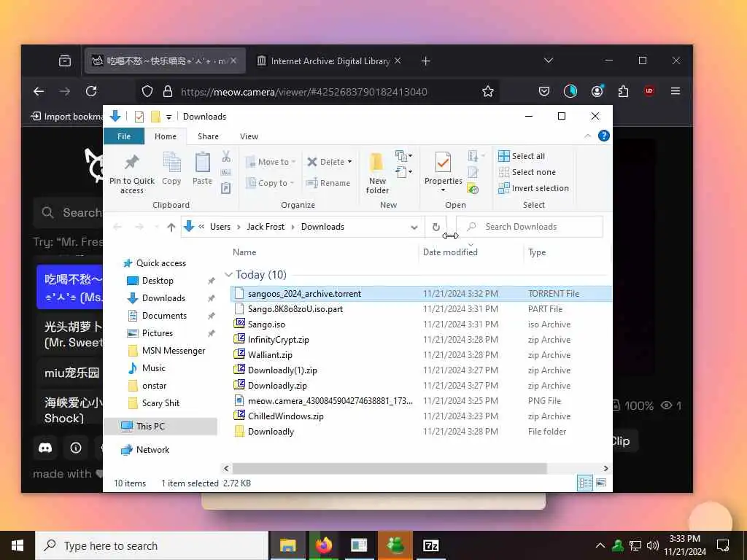Click Discord icon on meow.camera page

[45, 448]
